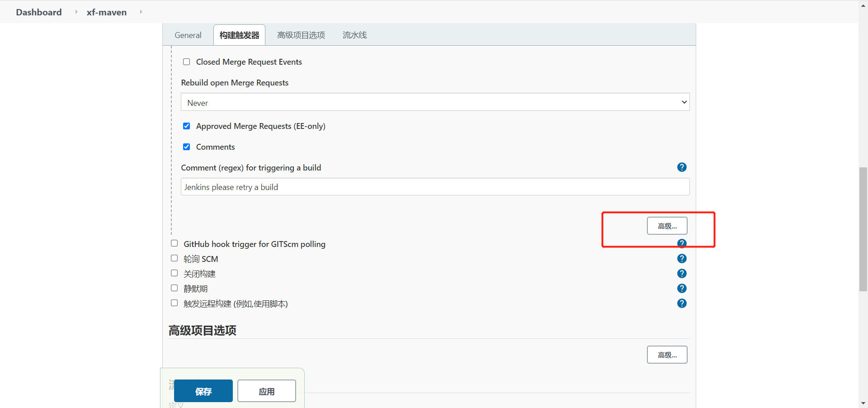
Task: Click the scroll-down arrow
Action: click(863, 403)
